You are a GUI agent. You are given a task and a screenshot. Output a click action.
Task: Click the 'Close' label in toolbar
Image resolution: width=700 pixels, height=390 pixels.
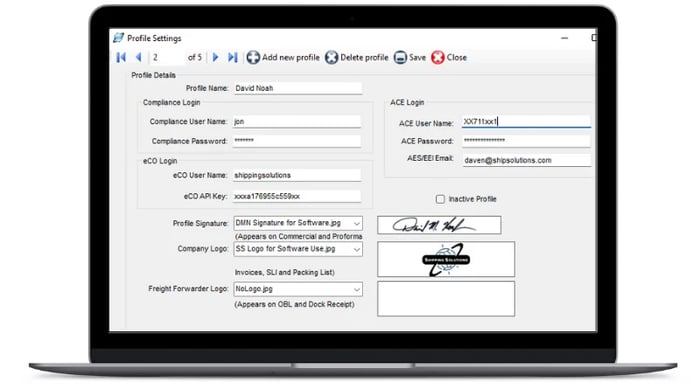point(457,57)
